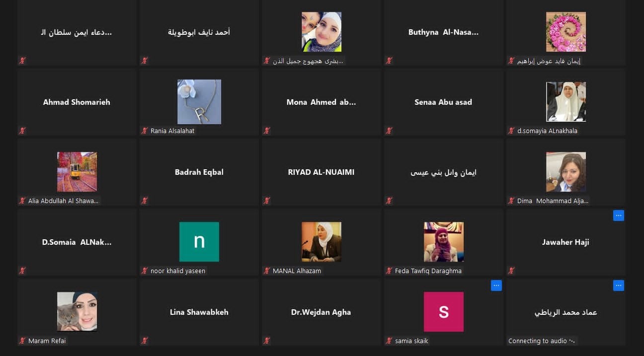Screen dimensions: 644x356
Task: Click the pink 'S' avatar of samia skaik
Action: 444,312
